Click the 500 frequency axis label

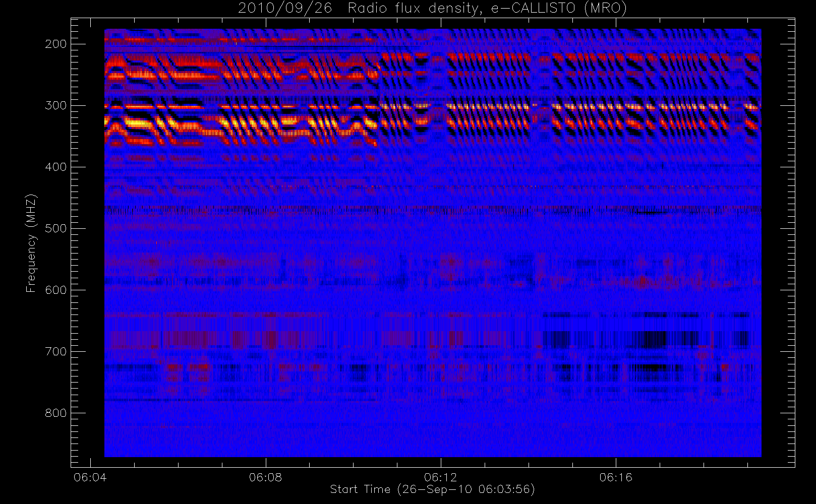point(55,228)
